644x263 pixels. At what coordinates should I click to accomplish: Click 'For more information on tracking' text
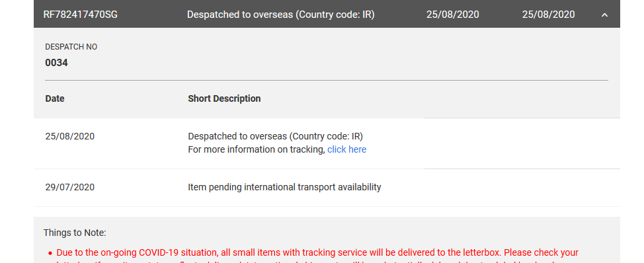click(257, 149)
